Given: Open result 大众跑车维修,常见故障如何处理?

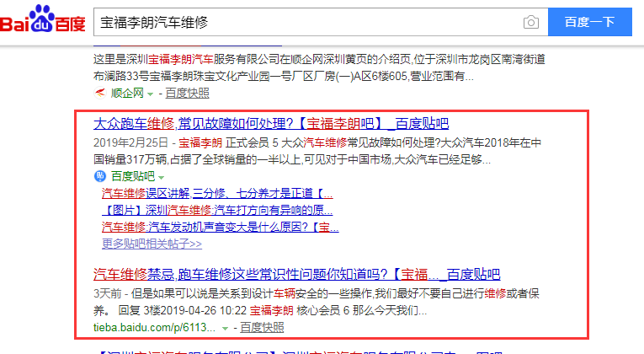Looking at the screenshot, I should pyautogui.click(x=271, y=123).
